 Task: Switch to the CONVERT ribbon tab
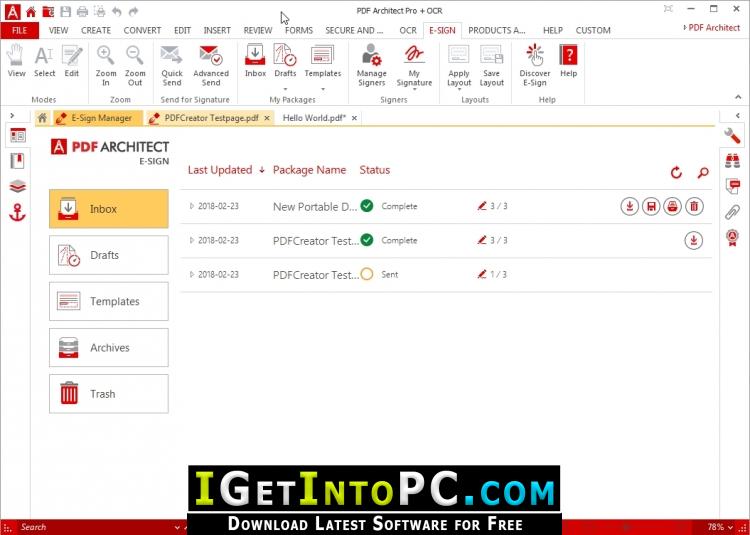(x=142, y=30)
